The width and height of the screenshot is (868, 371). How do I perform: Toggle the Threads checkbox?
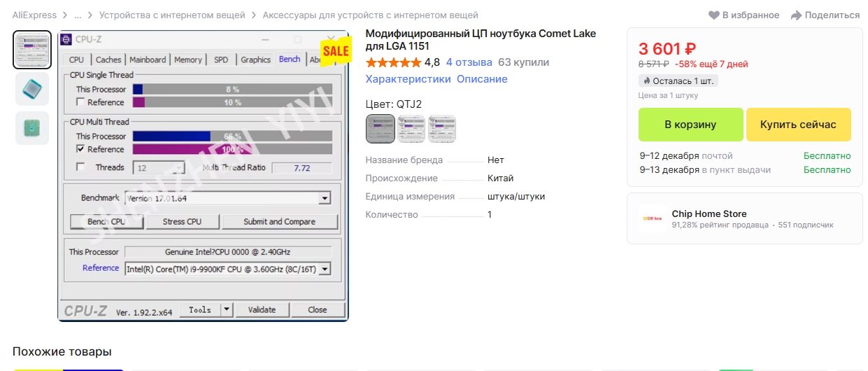coord(80,167)
